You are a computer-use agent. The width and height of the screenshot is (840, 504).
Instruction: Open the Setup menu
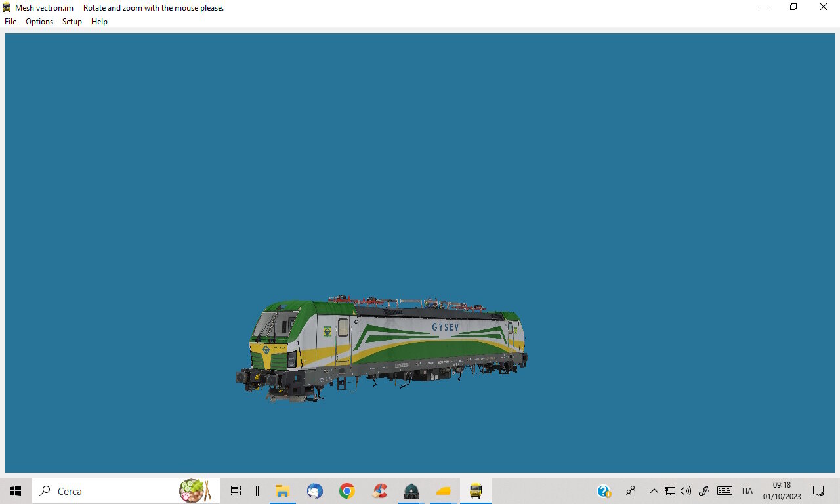(x=72, y=22)
